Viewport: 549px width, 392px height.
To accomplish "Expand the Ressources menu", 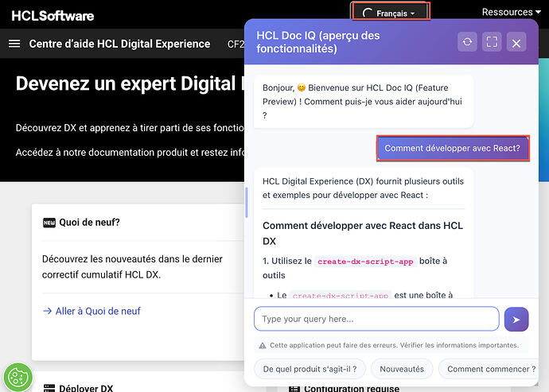I will (x=511, y=12).
